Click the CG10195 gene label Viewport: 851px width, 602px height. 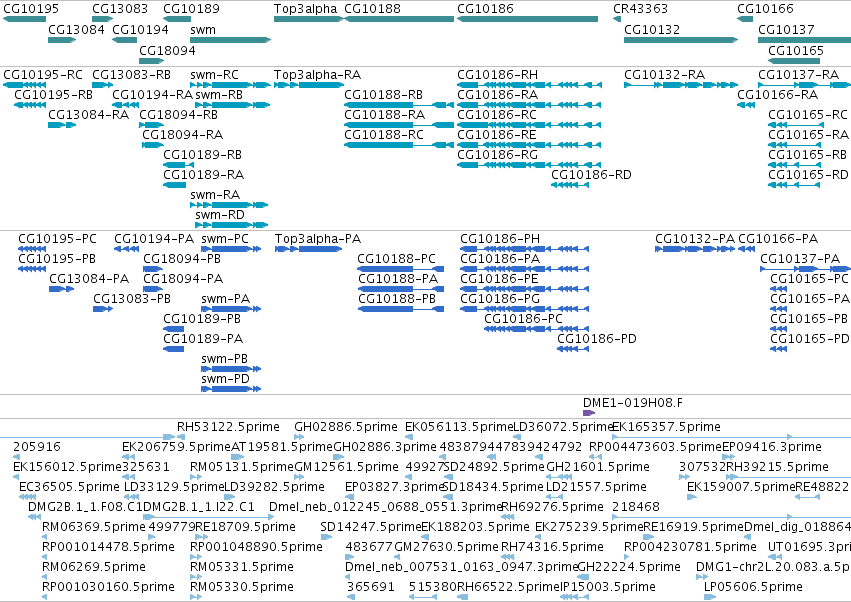31,9
